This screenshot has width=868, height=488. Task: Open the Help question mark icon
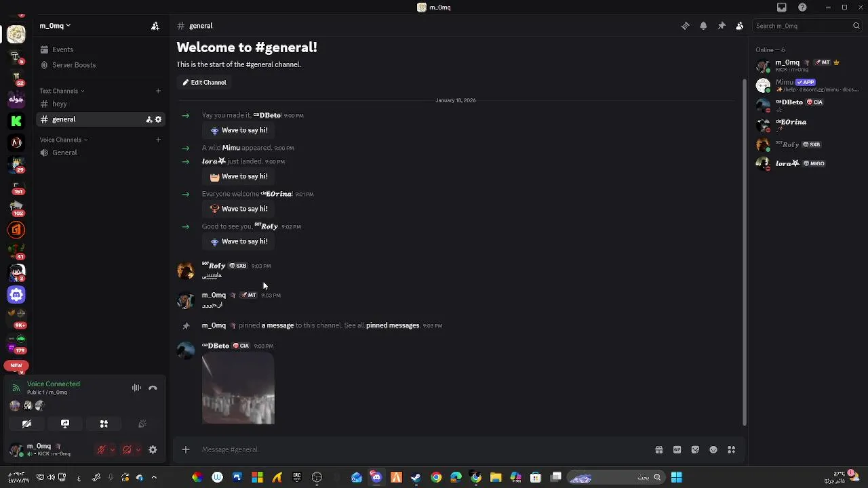coord(803,7)
